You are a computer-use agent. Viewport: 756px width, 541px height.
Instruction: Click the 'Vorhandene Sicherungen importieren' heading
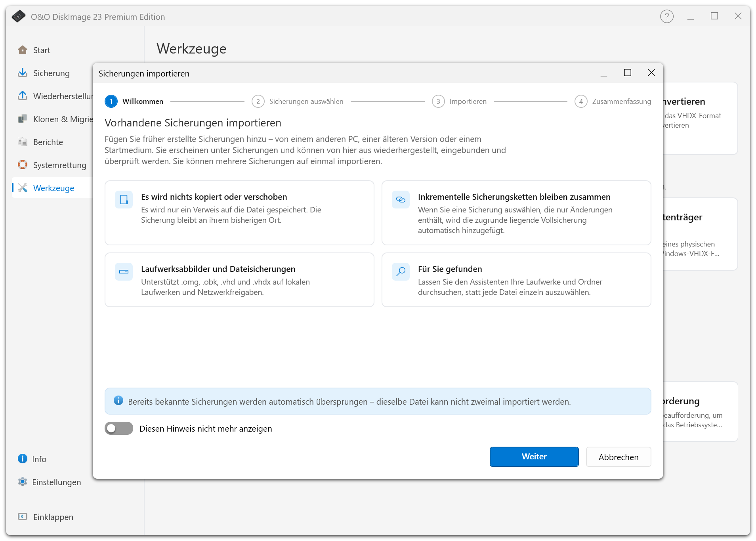point(193,123)
